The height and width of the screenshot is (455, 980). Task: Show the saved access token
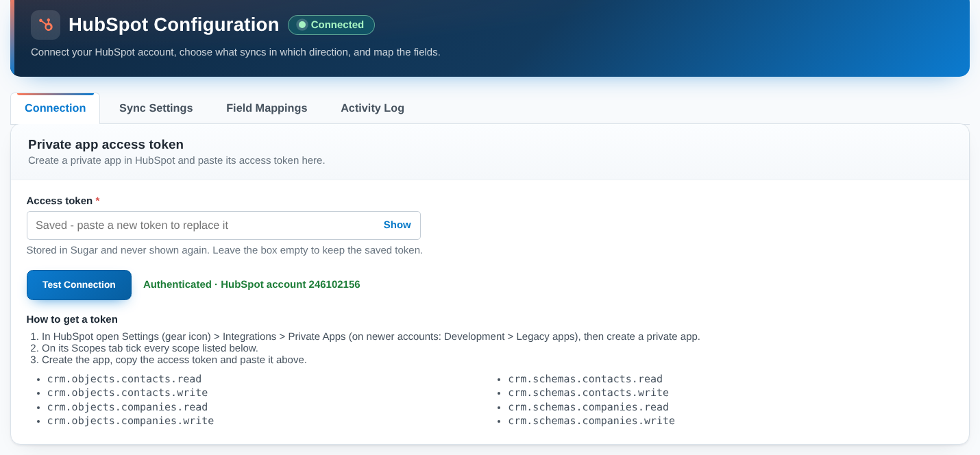tap(397, 225)
